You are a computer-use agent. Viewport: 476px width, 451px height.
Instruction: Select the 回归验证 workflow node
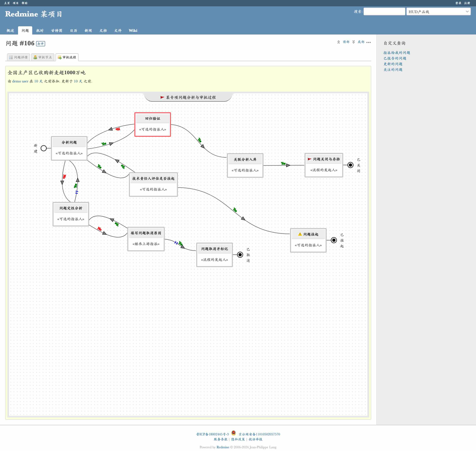pyautogui.click(x=153, y=125)
